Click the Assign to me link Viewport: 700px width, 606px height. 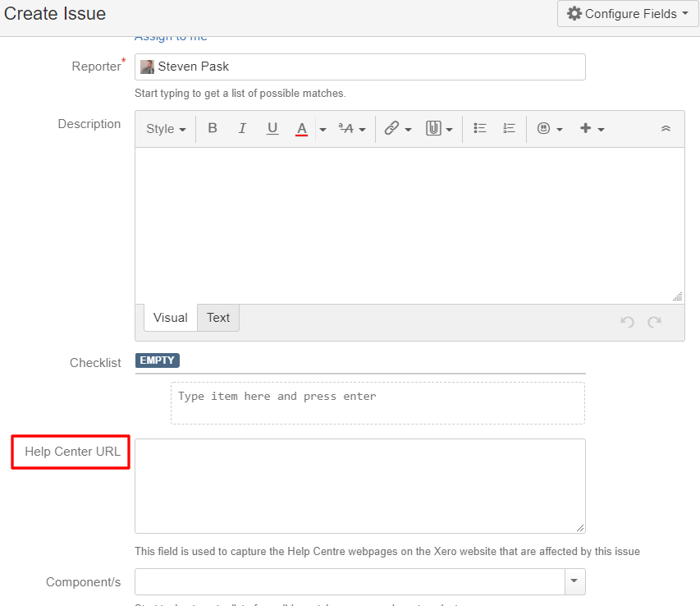point(171,37)
